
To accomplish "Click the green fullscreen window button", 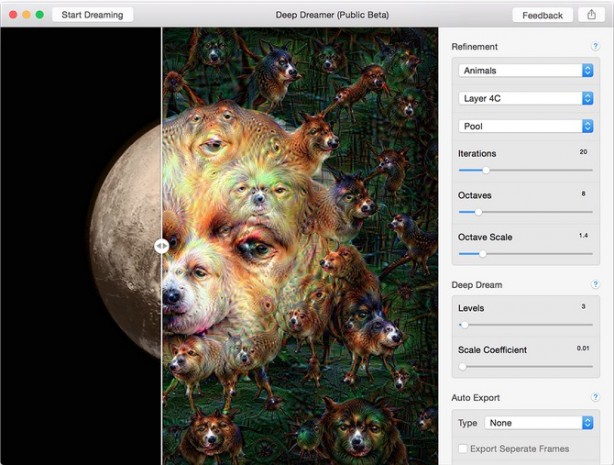I will (40, 15).
